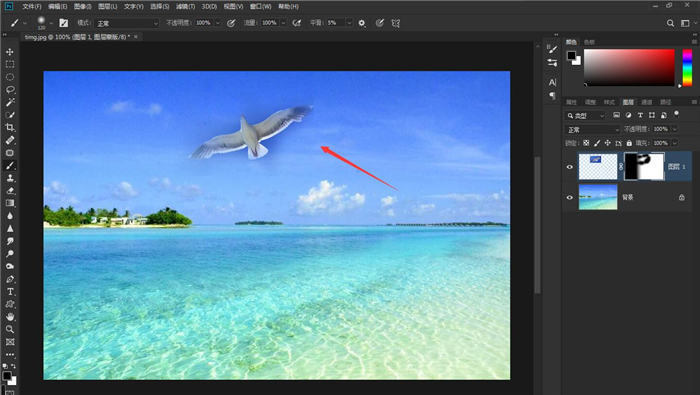Open the layer blend mode dropdown
This screenshot has width=700, height=395.
[x=593, y=129]
